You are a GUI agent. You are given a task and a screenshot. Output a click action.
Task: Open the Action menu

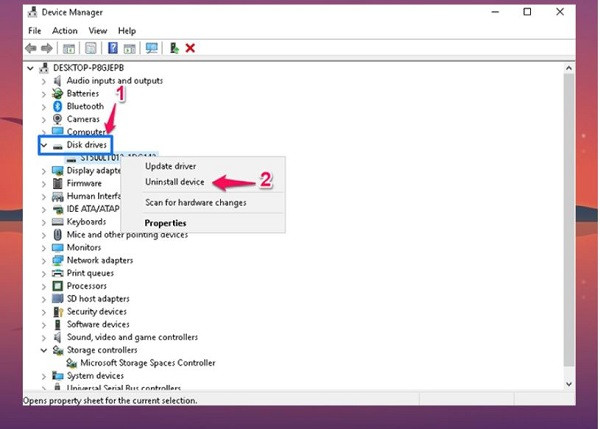pyautogui.click(x=65, y=31)
